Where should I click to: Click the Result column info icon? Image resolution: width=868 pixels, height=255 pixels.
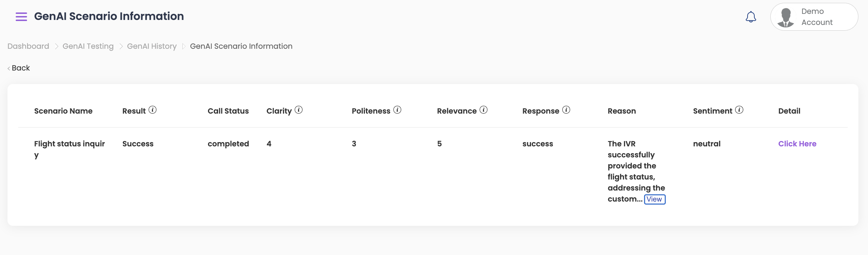pyautogui.click(x=153, y=110)
